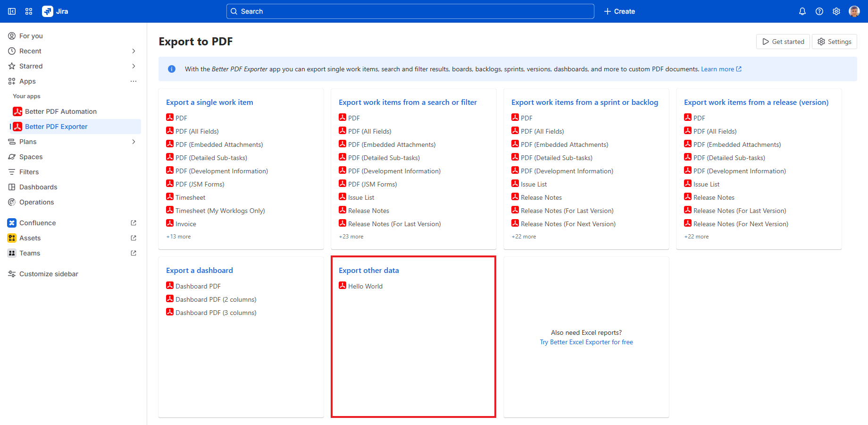The height and width of the screenshot is (425, 868).
Task: Collapse sidebar using the top-left panel icon
Action: (x=12, y=11)
